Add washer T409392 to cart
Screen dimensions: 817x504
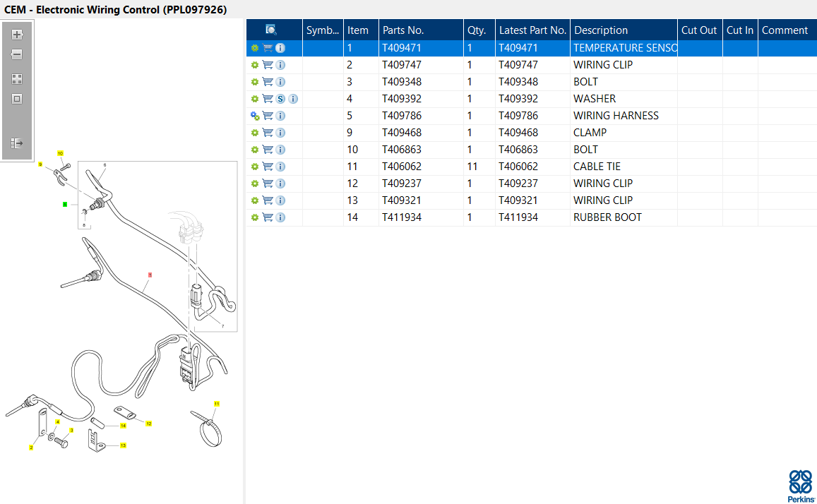pos(268,99)
